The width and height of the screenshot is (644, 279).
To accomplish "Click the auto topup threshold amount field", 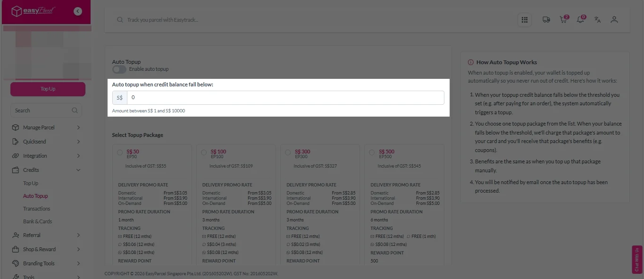I will point(285,98).
